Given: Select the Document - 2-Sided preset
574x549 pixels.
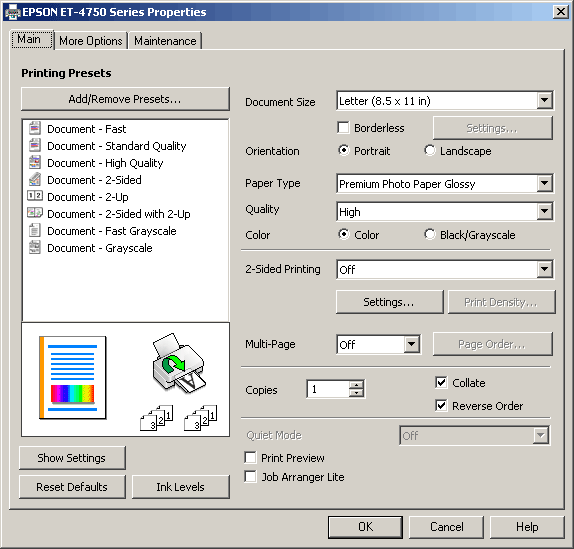Looking at the screenshot, I should coord(94,180).
